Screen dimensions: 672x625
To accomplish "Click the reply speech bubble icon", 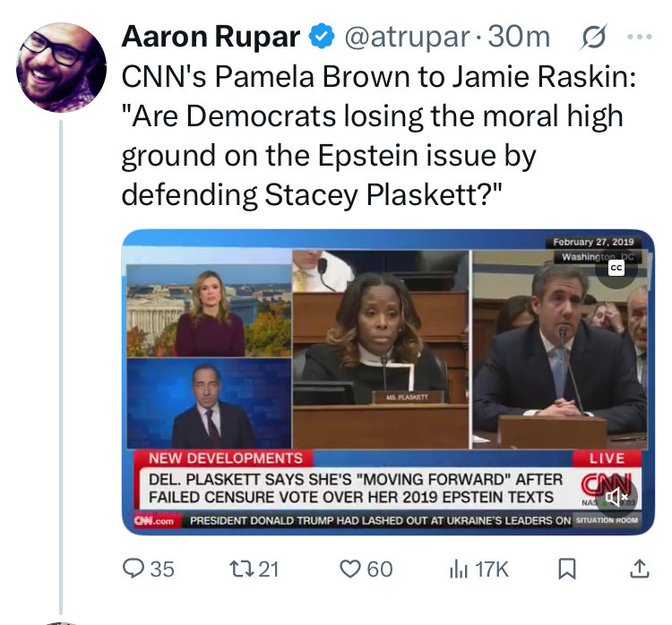I will [133, 568].
